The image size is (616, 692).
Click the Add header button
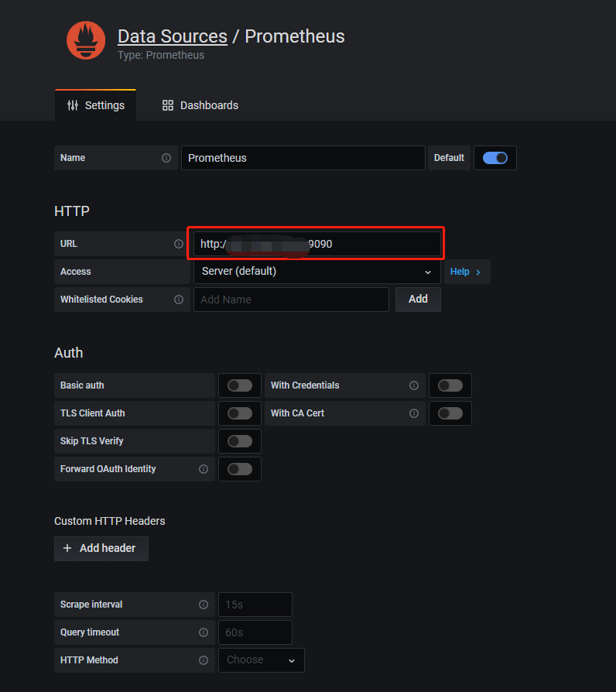point(101,548)
